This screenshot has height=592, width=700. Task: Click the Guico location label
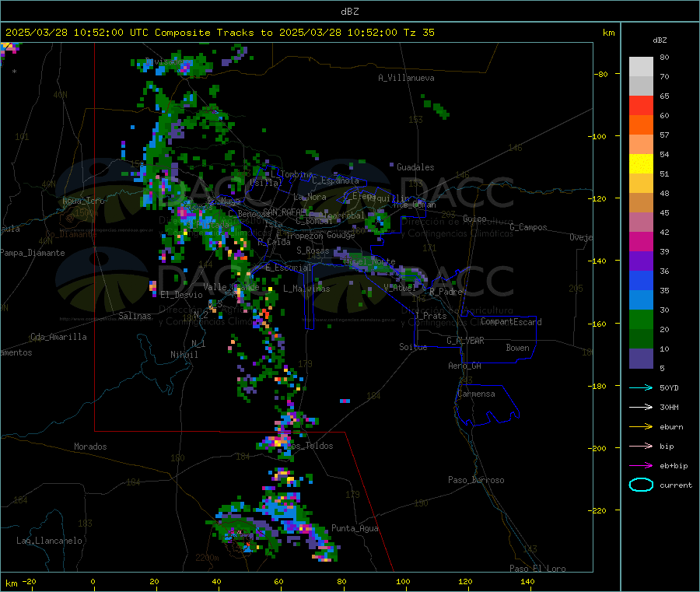[x=474, y=219]
